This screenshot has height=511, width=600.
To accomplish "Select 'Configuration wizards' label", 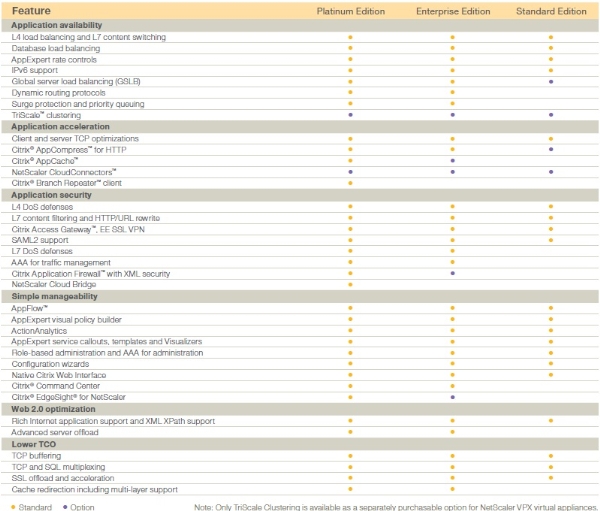I will [x=50, y=364].
